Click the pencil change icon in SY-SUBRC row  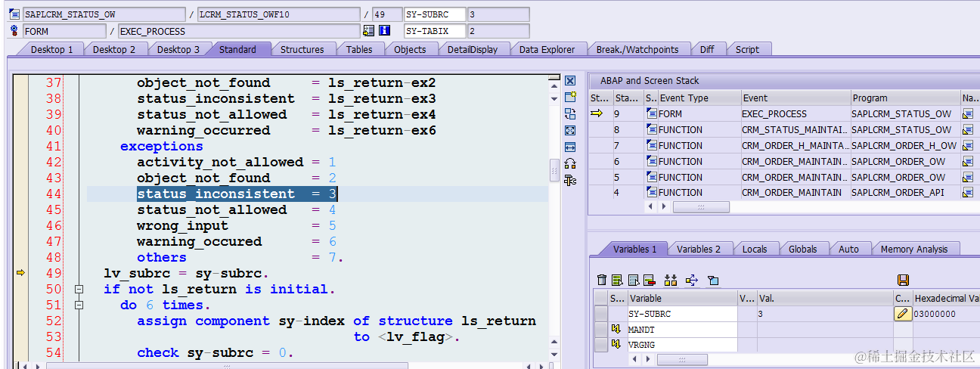click(x=903, y=314)
